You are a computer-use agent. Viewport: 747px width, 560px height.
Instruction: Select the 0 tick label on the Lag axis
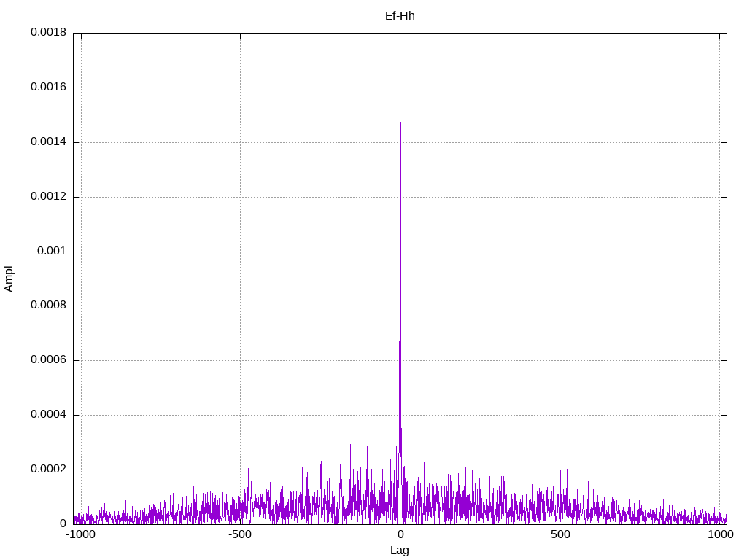pyautogui.click(x=400, y=534)
